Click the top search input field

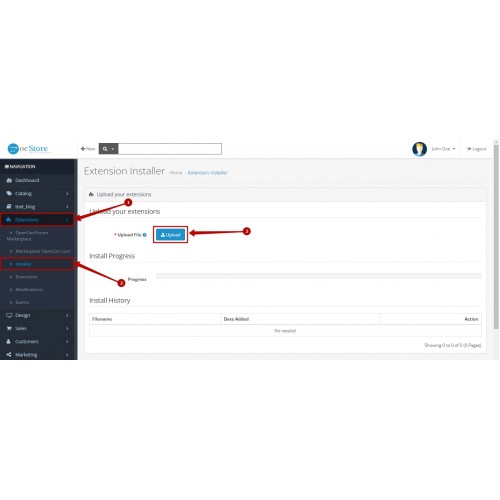[x=170, y=149]
